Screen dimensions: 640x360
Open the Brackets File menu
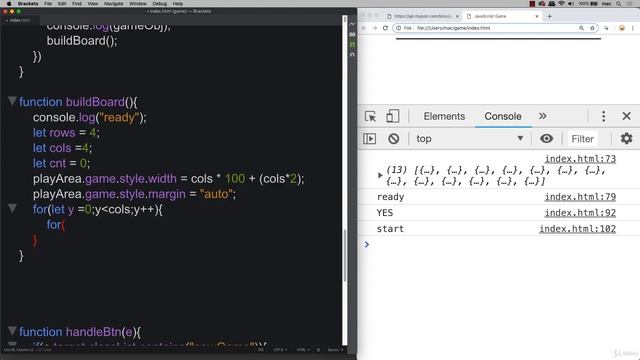click(x=48, y=3)
